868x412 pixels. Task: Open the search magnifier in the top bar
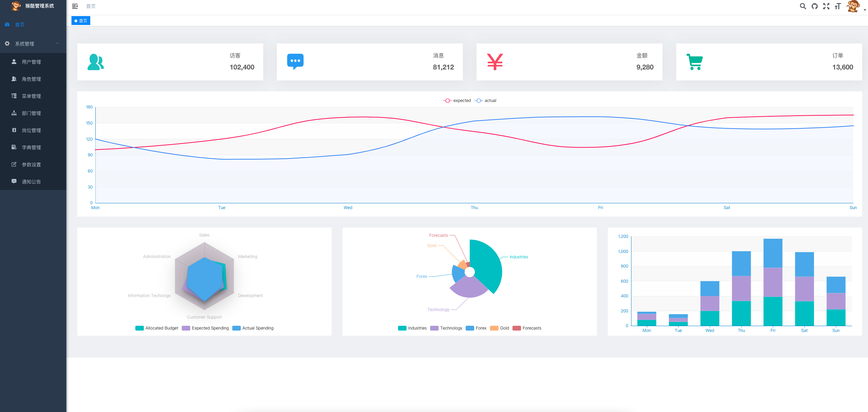803,6
